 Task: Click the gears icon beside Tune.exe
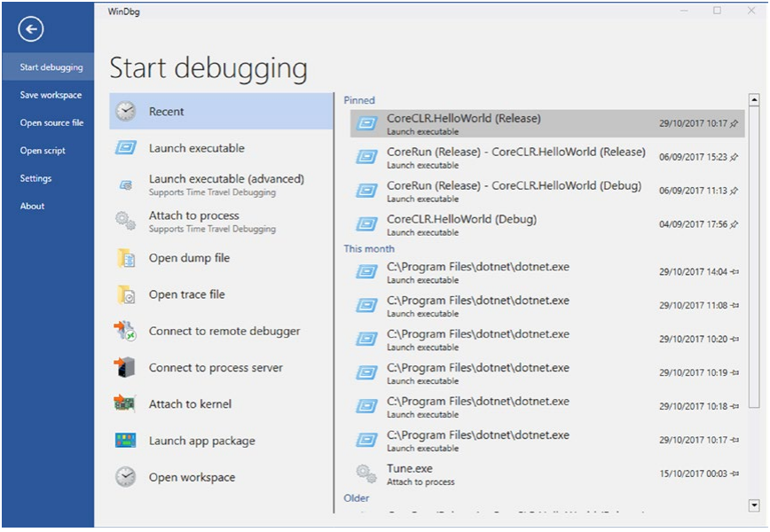click(366, 473)
